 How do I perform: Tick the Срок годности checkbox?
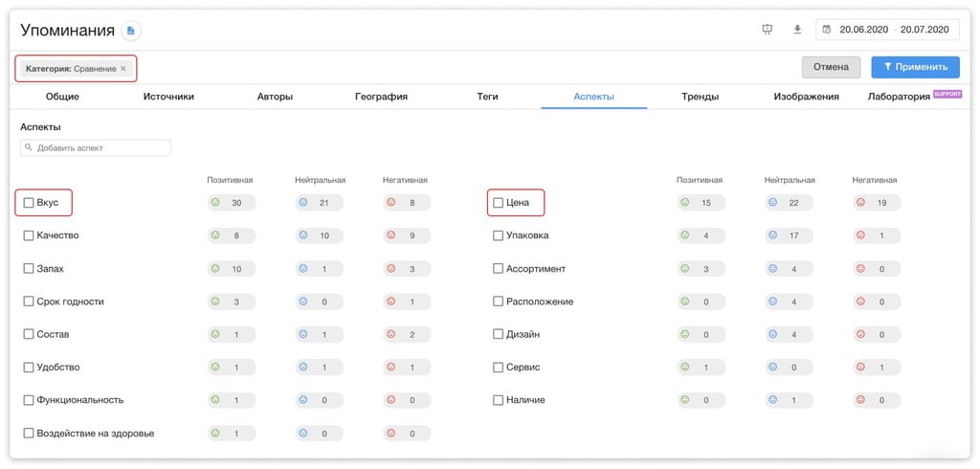28,301
